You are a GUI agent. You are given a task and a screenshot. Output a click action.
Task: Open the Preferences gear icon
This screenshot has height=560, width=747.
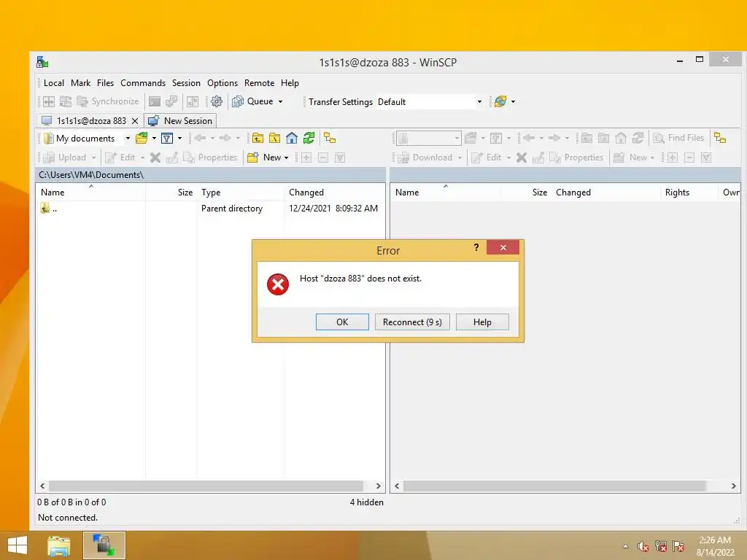coord(217,101)
